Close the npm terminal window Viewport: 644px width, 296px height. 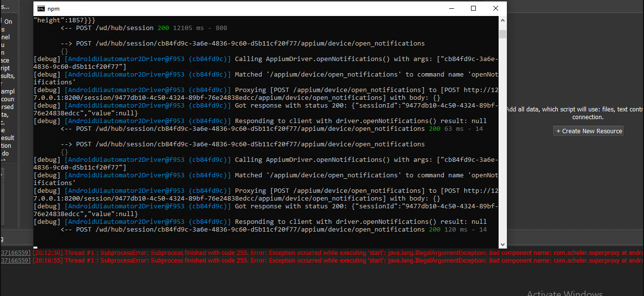(x=495, y=8)
